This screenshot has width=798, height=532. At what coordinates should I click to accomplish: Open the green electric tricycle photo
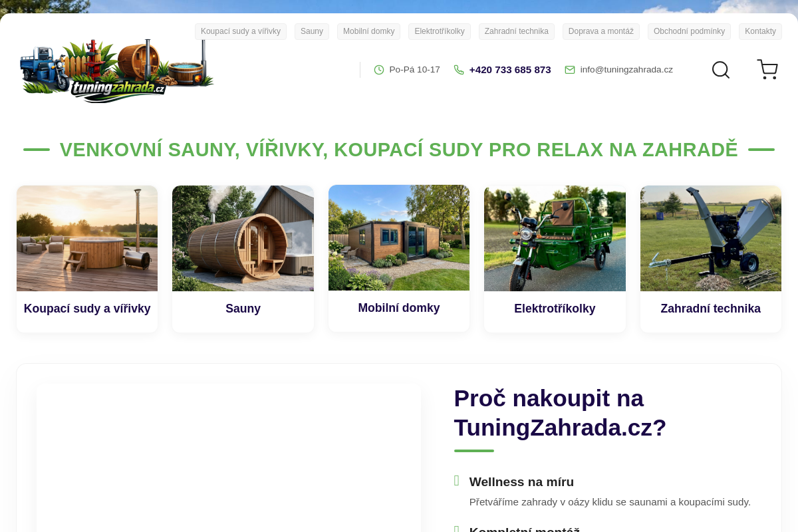point(555,238)
